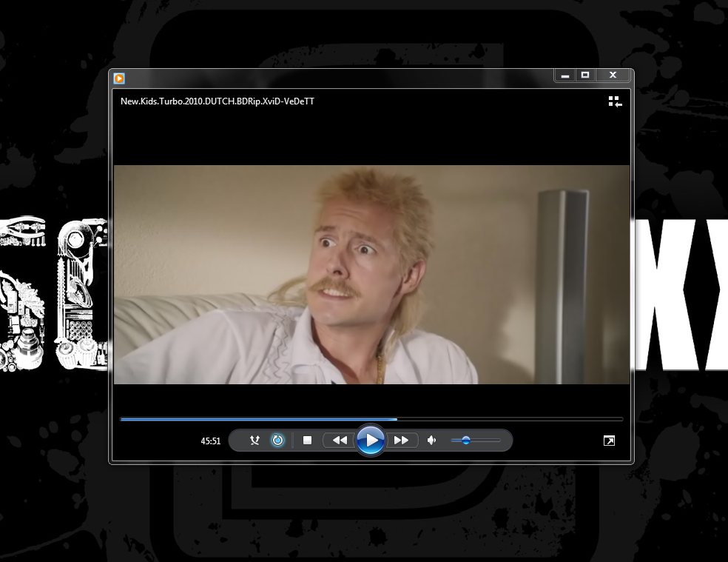The height and width of the screenshot is (562, 728).
Task: Click the Play button
Action: tap(371, 440)
